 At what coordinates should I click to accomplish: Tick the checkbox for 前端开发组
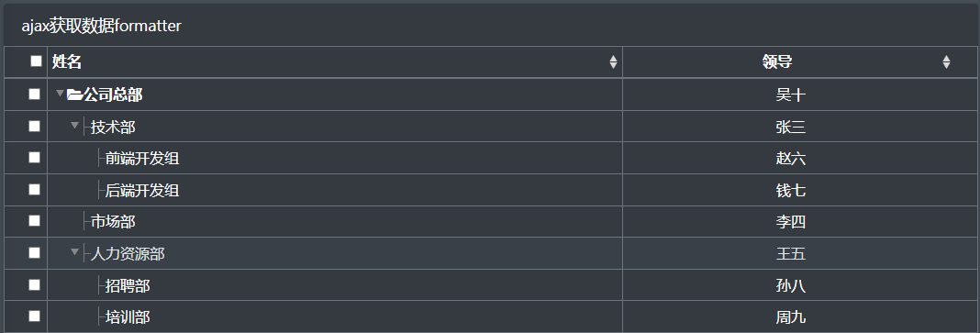coord(34,158)
